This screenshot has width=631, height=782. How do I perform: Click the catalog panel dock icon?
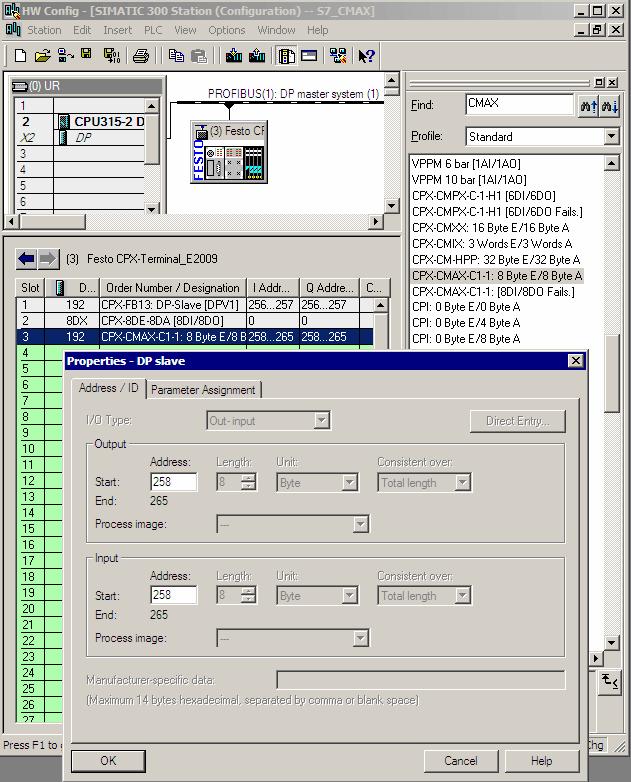tap(600, 82)
